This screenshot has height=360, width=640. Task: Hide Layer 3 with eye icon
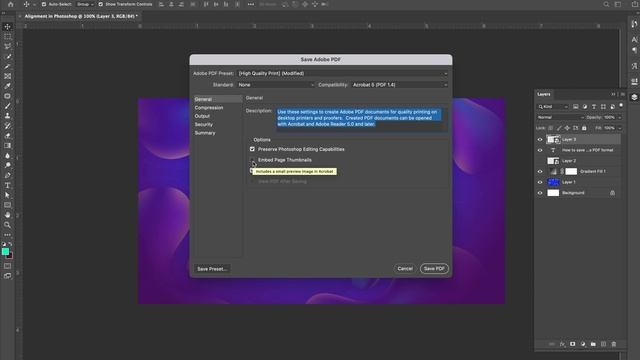pyautogui.click(x=540, y=140)
